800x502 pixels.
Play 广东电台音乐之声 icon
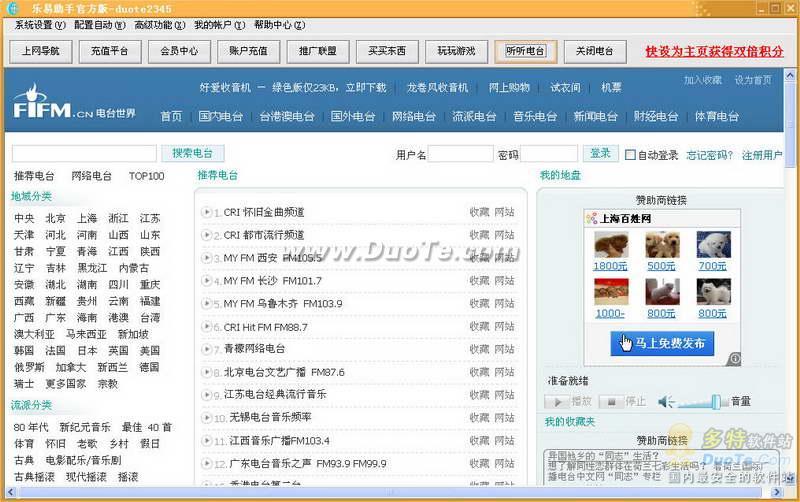click(x=207, y=463)
